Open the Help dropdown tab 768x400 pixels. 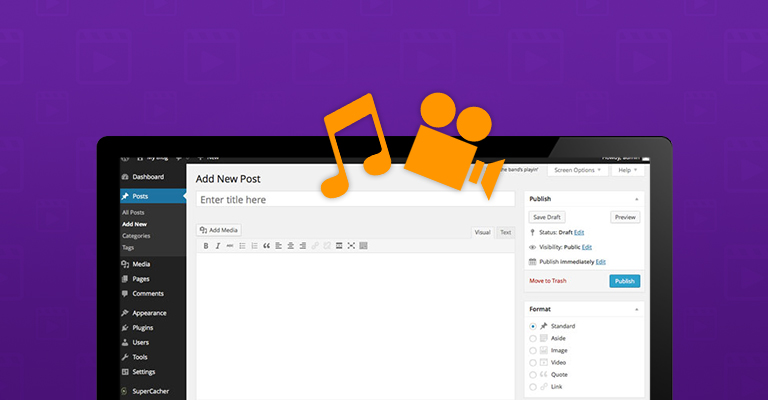point(627,170)
